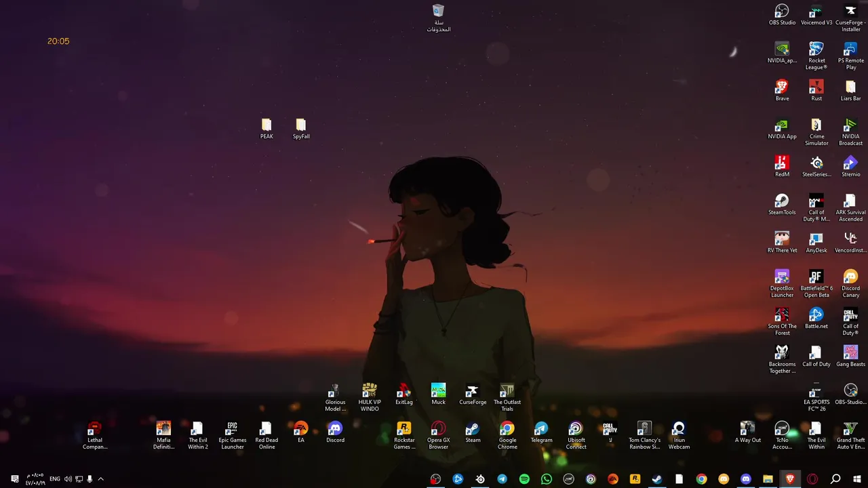This screenshot has width=868, height=488.
Task: Click the microphone tray icon
Action: (90, 479)
